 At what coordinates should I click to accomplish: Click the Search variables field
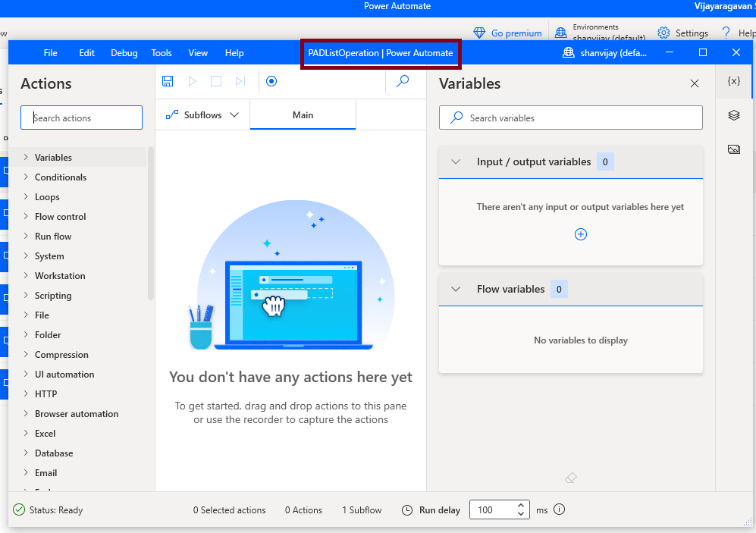571,118
